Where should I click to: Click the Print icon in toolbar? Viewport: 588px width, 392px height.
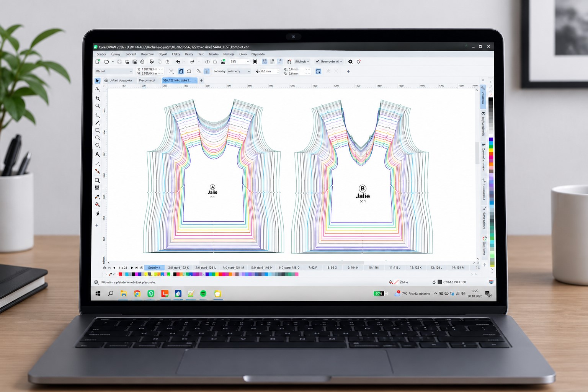[142, 62]
